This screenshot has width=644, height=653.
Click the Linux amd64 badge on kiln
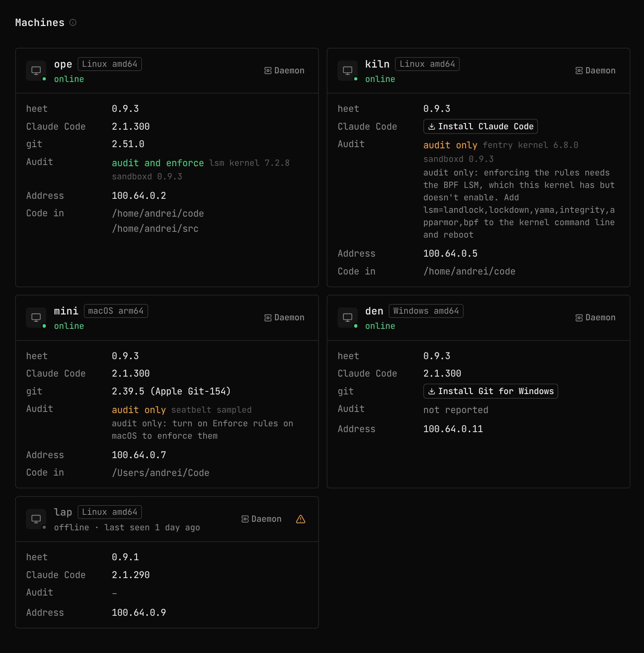pyautogui.click(x=427, y=64)
